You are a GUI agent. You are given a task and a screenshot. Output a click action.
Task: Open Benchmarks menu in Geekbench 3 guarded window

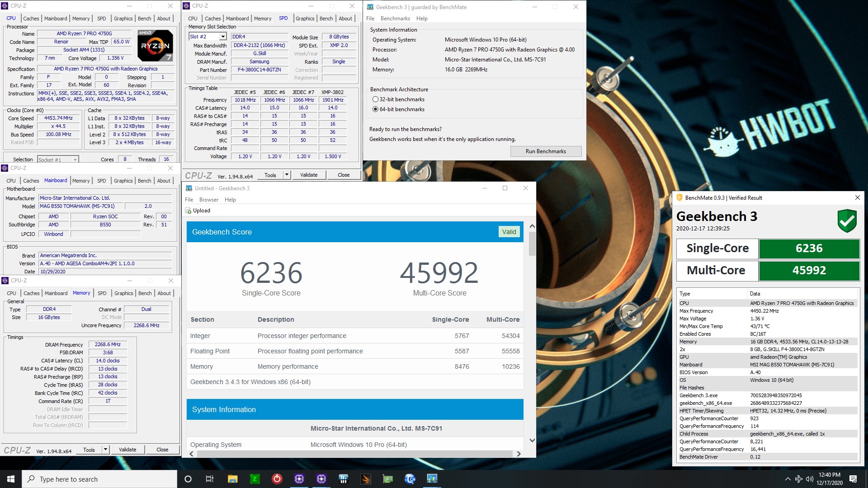coord(395,19)
